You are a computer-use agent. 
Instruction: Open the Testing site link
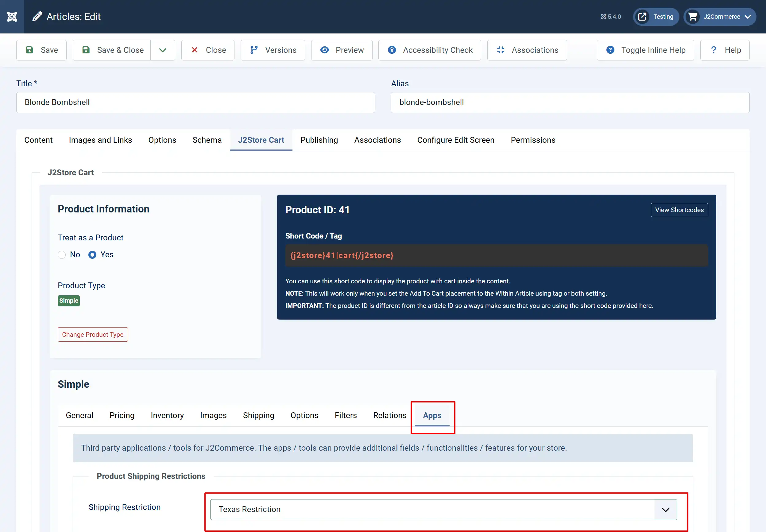(x=656, y=17)
